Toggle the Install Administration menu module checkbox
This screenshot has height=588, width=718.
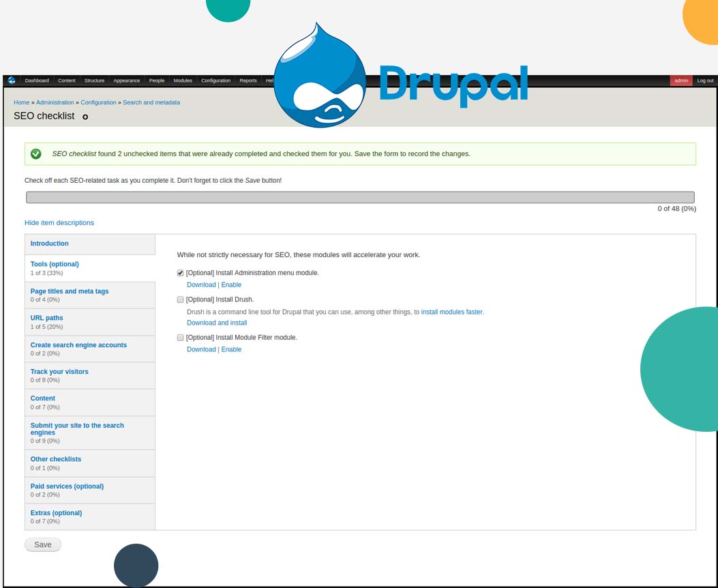pos(181,273)
